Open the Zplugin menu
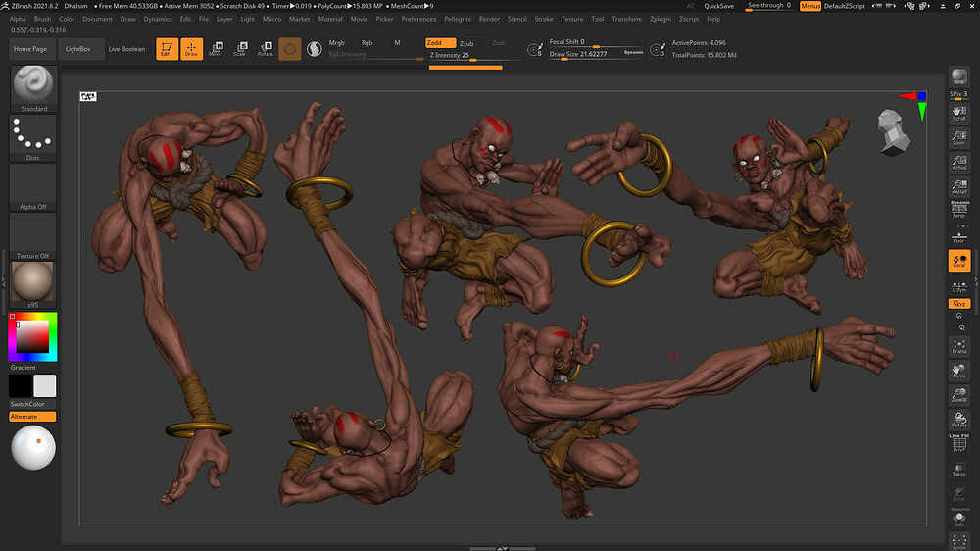The image size is (980, 551). tap(660, 19)
